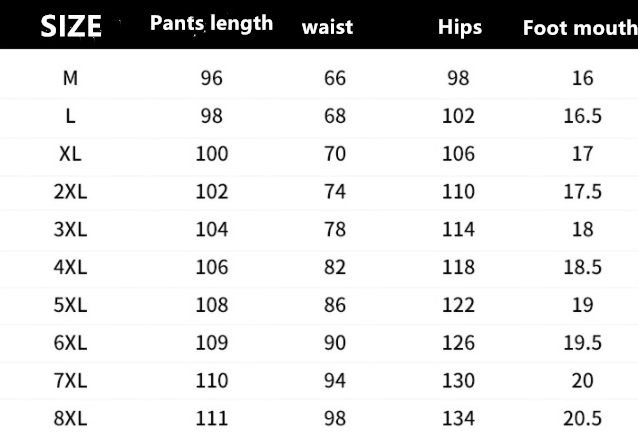
Task: Click the 8XL pants length value 111
Action: (x=212, y=418)
